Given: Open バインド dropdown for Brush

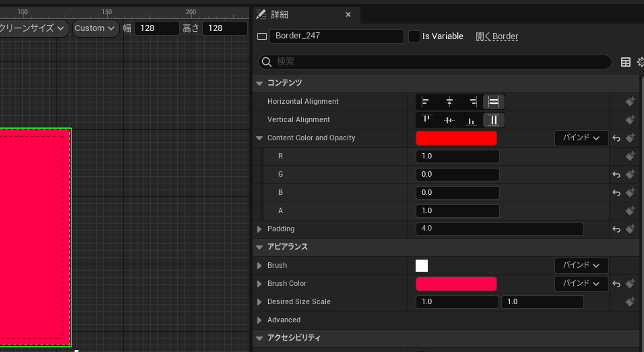Looking at the screenshot, I should point(581,265).
